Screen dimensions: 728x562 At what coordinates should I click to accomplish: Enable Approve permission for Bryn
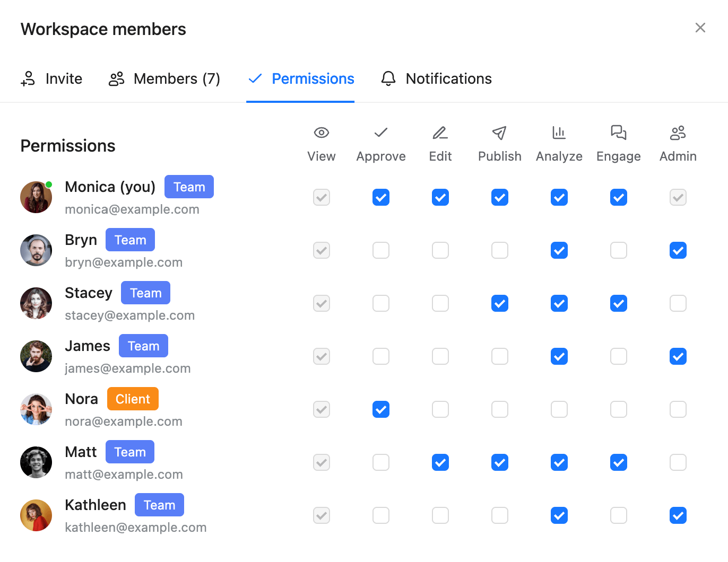point(380,250)
